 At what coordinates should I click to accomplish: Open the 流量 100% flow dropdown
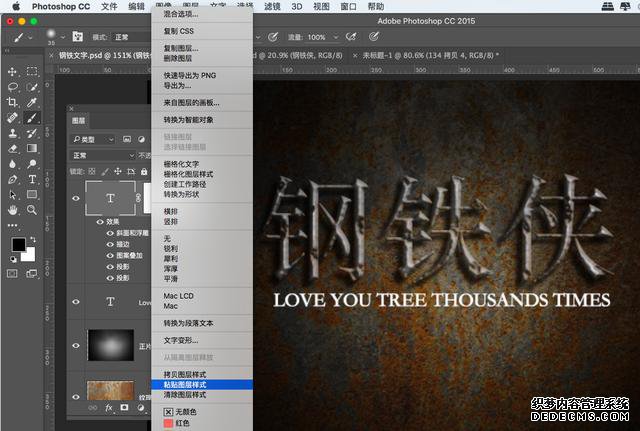pos(336,37)
